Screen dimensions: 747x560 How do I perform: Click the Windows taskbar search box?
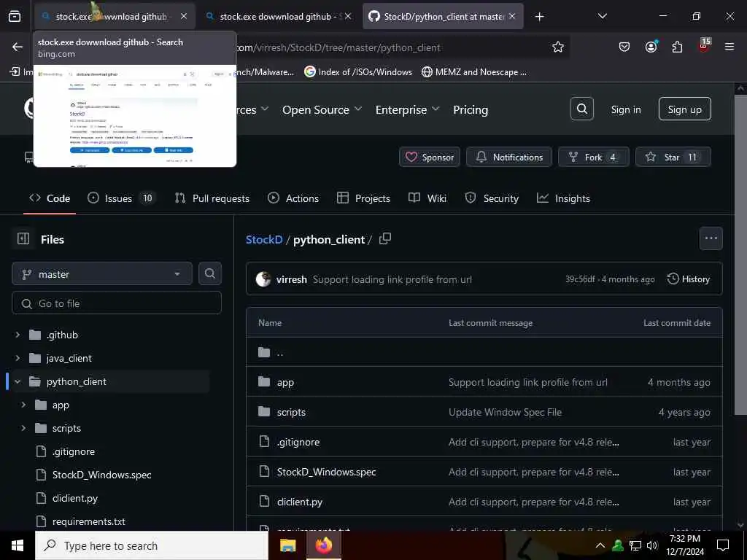(x=152, y=545)
